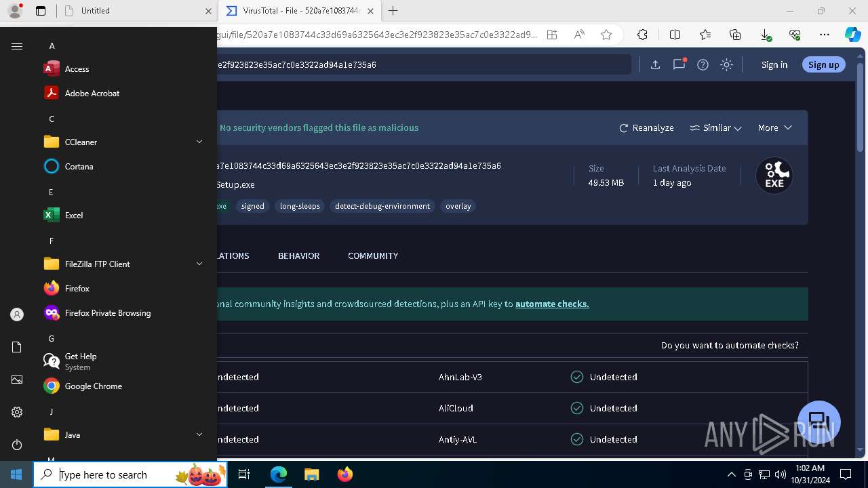This screenshot has width=868, height=488.
Task: Click the Sign up button
Action: point(823,64)
